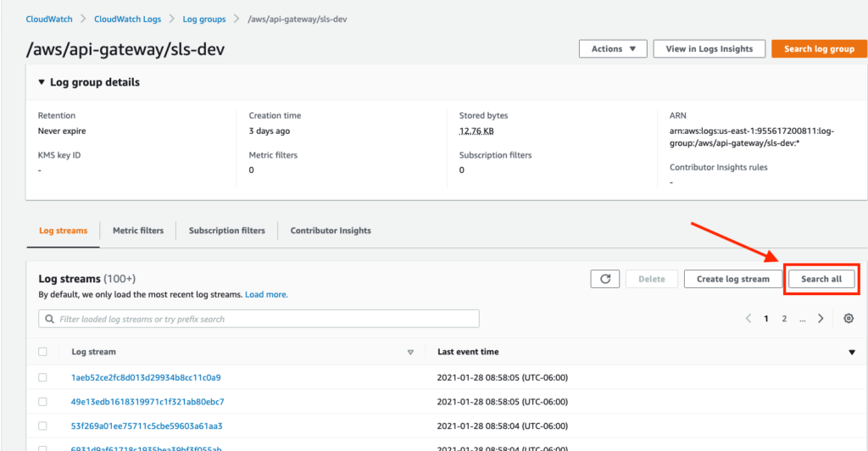The width and height of the screenshot is (868, 451).
Task: Expand pagination ellipsis for more pages
Action: [x=802, y=319]
